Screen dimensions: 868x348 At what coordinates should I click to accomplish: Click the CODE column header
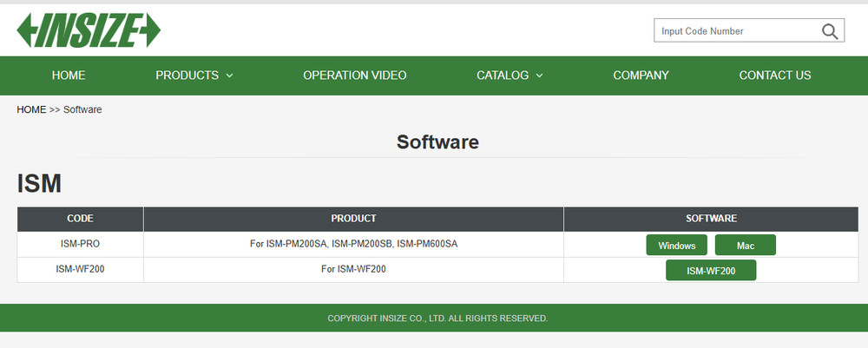tap(80, 219)
